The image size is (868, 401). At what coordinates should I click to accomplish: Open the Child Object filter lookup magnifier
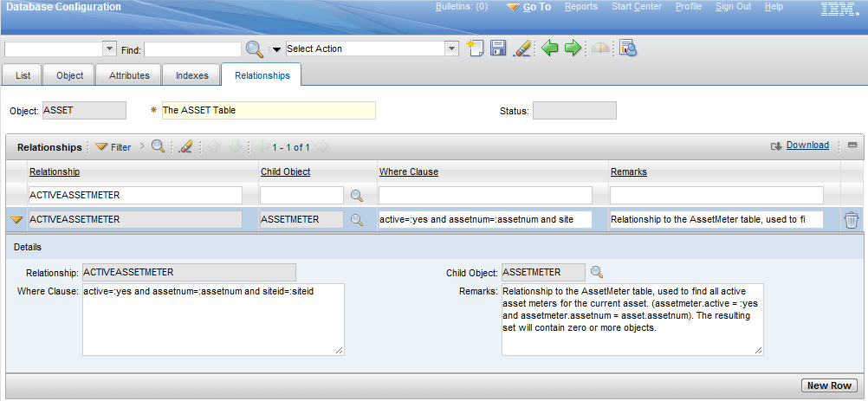(x=357, y=195)
